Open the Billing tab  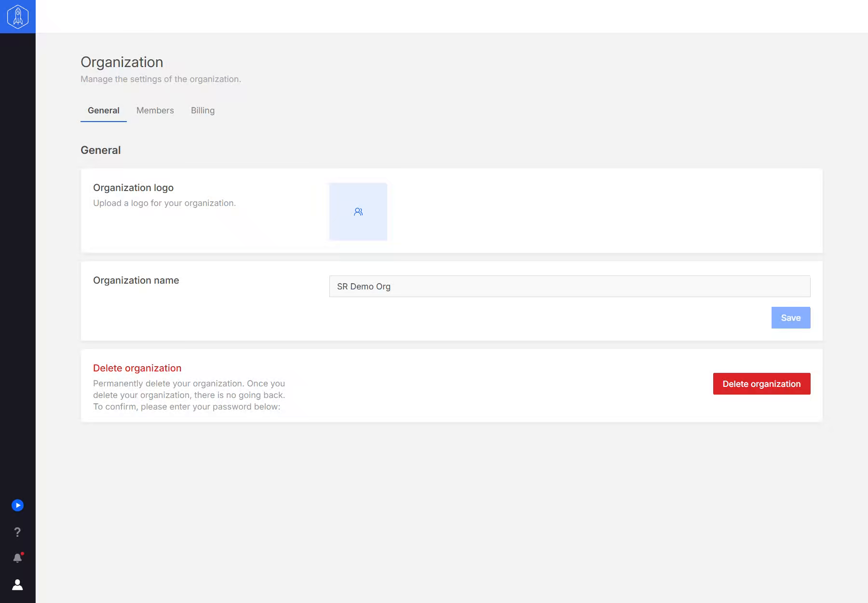203,110
